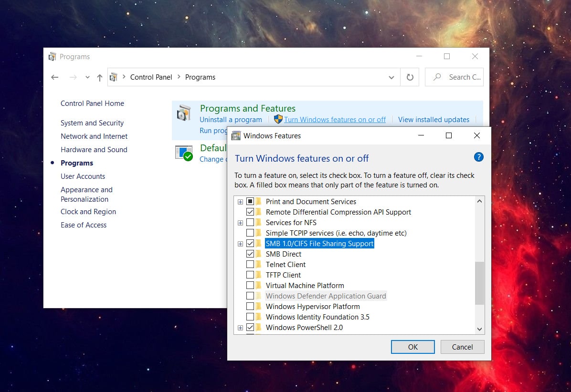Focus the Search Control Panel field
This screenshot has width=571, height=392.
click(x=454, y=77)
